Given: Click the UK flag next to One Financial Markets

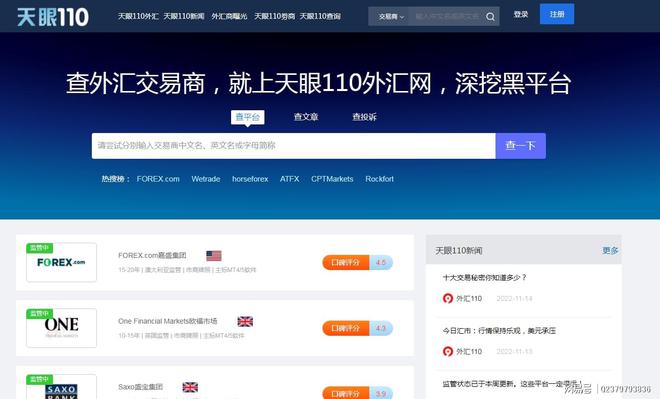Looking at the screenshot, I should [245, 322].
